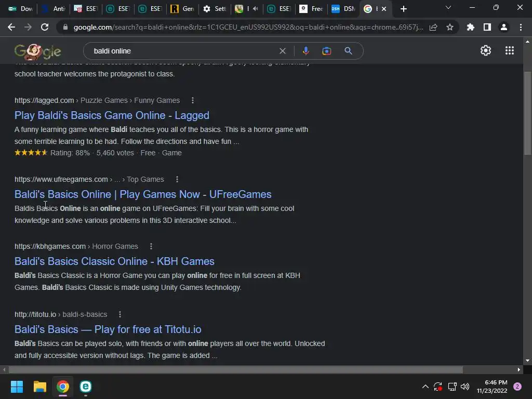
Task: Open more options for the KBH Games result
Action: pos(151,246)
